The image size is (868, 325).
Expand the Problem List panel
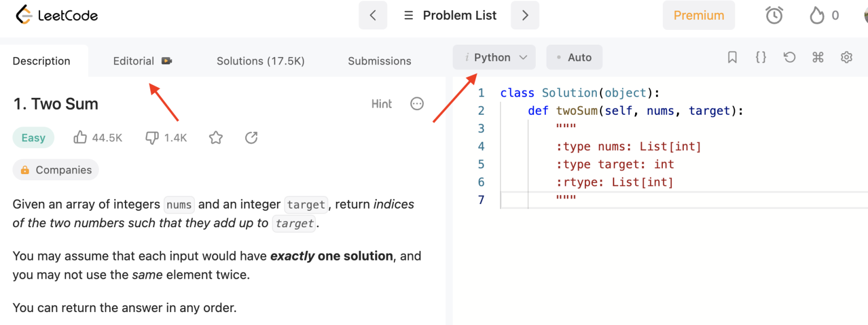point(450,15)
